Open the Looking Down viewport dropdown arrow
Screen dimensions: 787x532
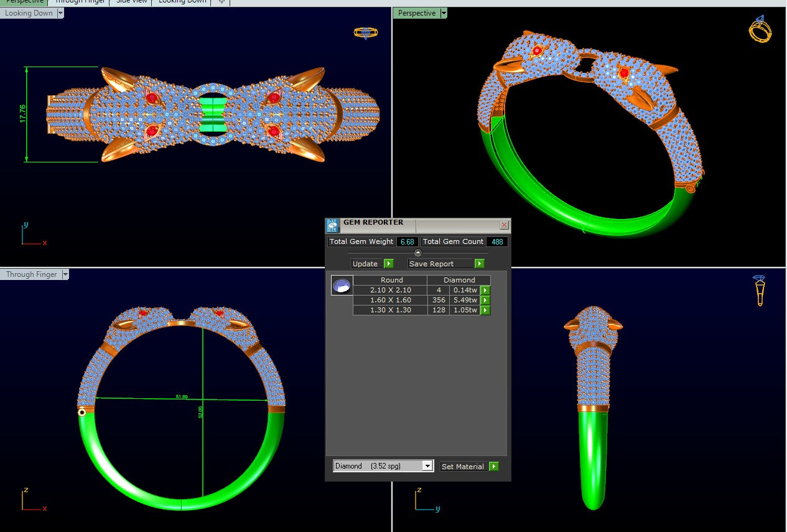tap(60, 13)
